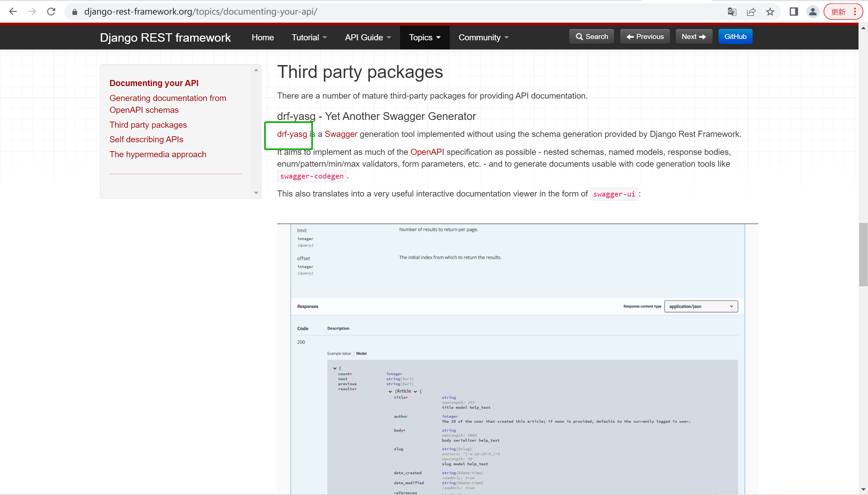Click Documenting your API sidebar link
The image size is (868, 495).
154,83
